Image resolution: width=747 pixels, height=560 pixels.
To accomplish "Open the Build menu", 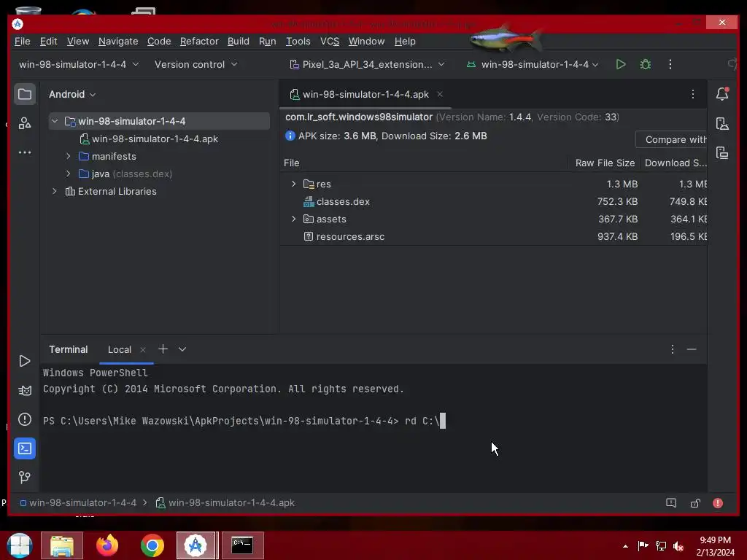I will coord(239,42).
